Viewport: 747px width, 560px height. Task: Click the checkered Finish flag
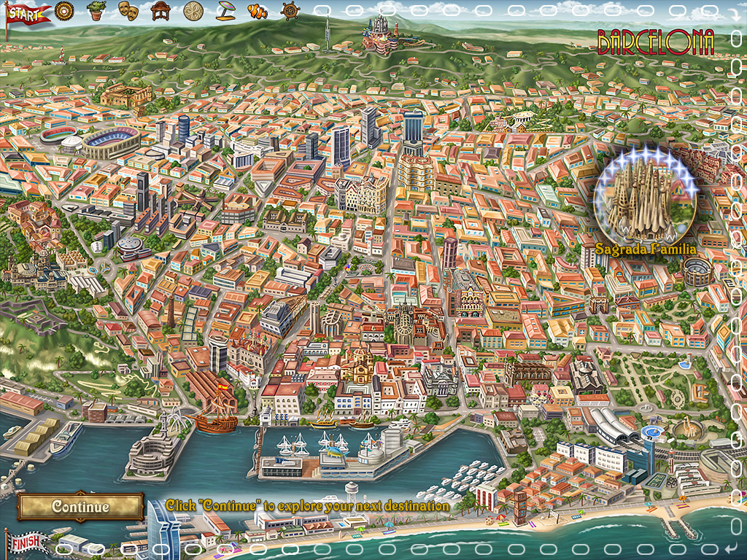(27, 543)
